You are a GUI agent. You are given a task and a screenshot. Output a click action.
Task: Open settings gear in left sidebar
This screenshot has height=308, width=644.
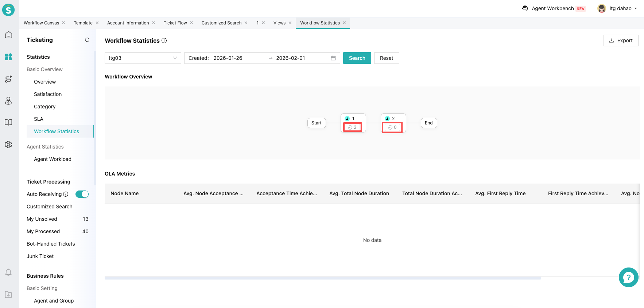tap(8, 145)
